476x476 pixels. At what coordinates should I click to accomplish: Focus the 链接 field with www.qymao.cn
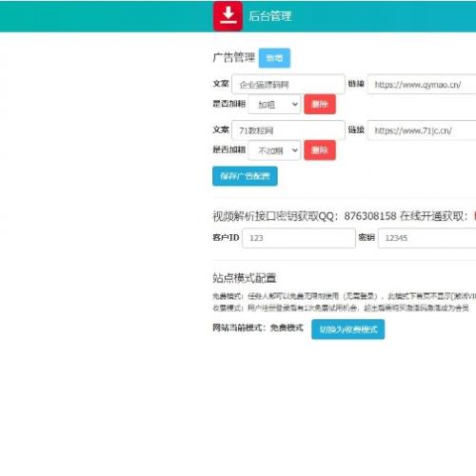[422, 85]
